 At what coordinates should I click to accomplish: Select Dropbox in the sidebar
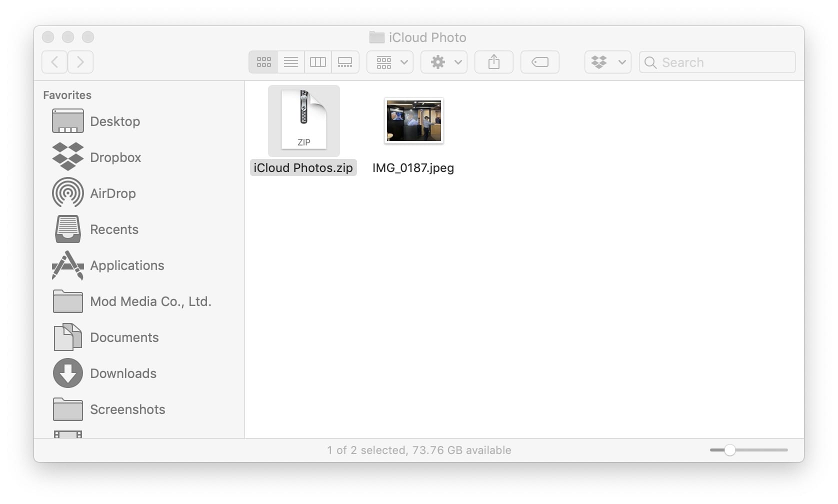coord(115,157)
